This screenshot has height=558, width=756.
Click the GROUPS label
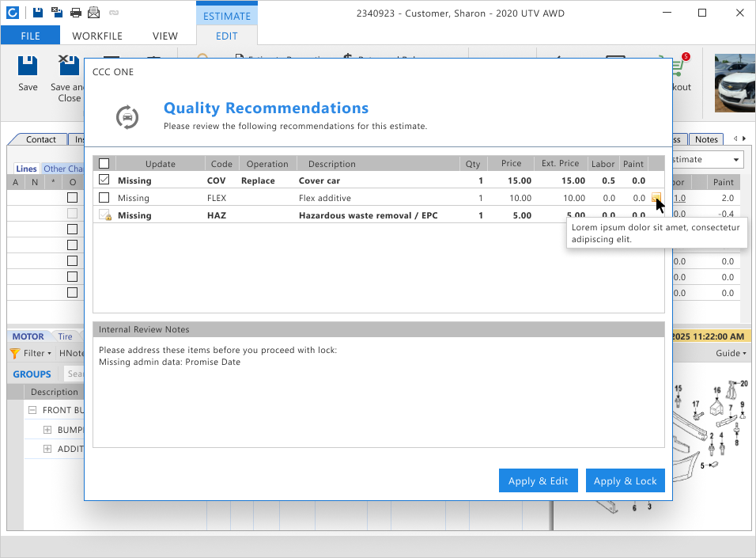(x=32, y=374)
